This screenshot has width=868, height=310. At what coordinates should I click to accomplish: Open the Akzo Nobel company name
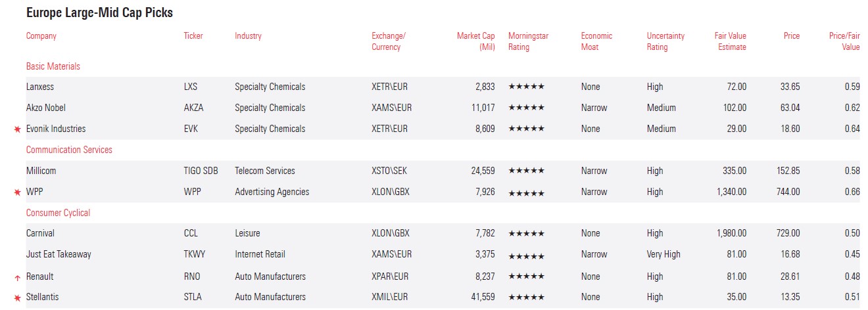[46, 108]
